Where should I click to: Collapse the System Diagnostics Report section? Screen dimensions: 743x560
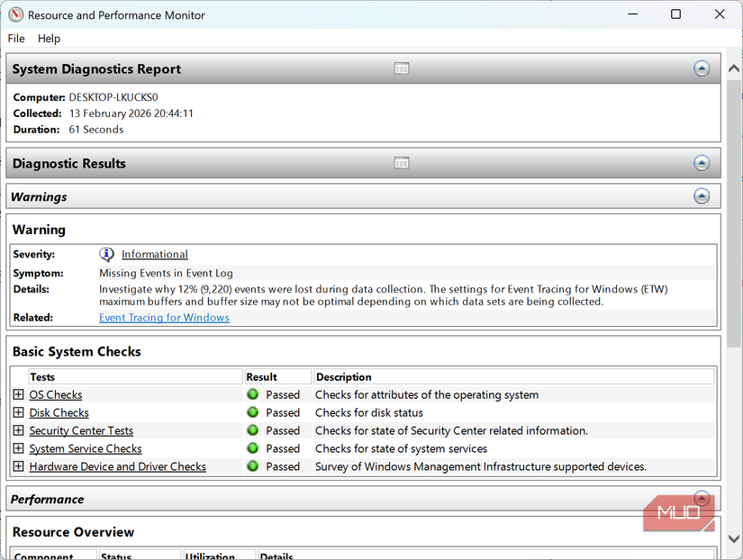point(702,69)
